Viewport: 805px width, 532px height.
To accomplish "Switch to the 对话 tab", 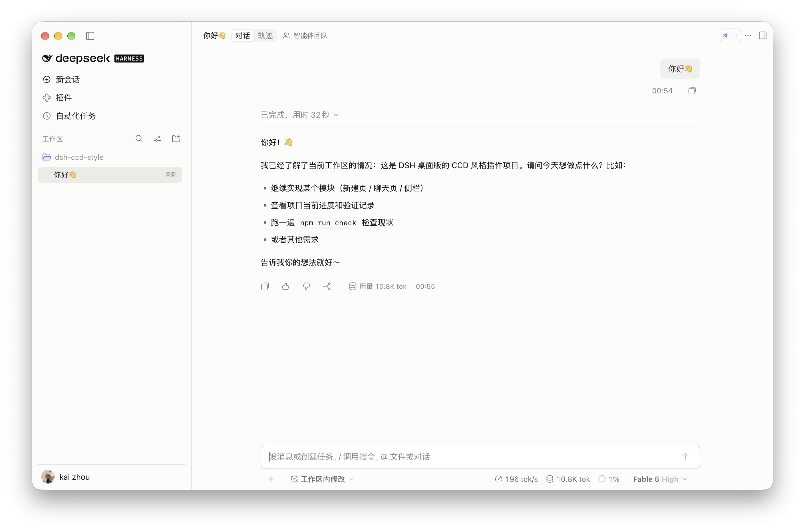I will pos(242,36).
